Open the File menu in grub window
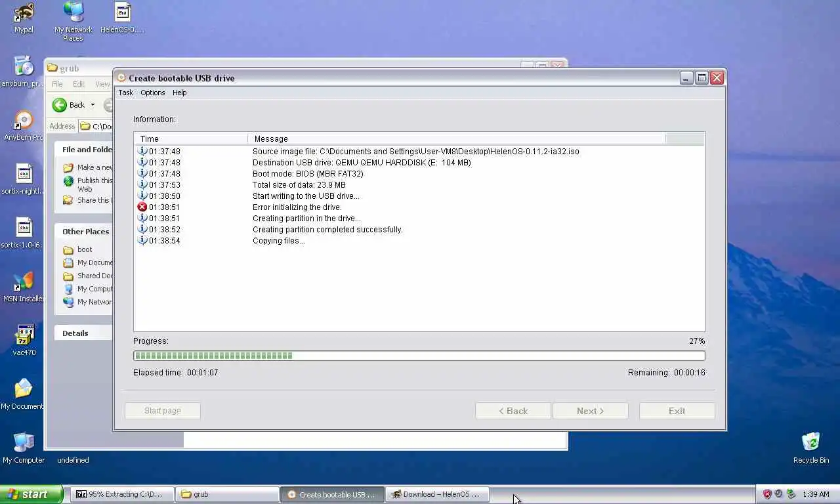Viewport: 840px width, 504px height. [57, 84]
